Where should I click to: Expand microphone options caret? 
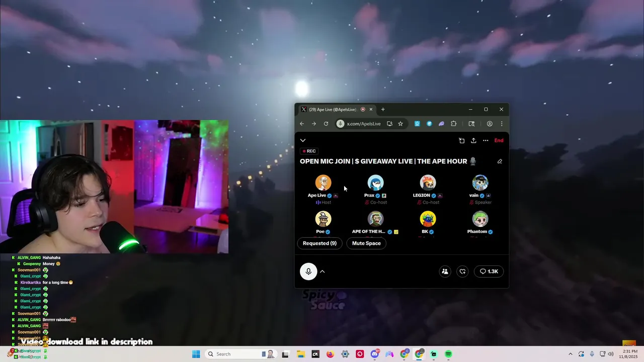click(323, 271)
